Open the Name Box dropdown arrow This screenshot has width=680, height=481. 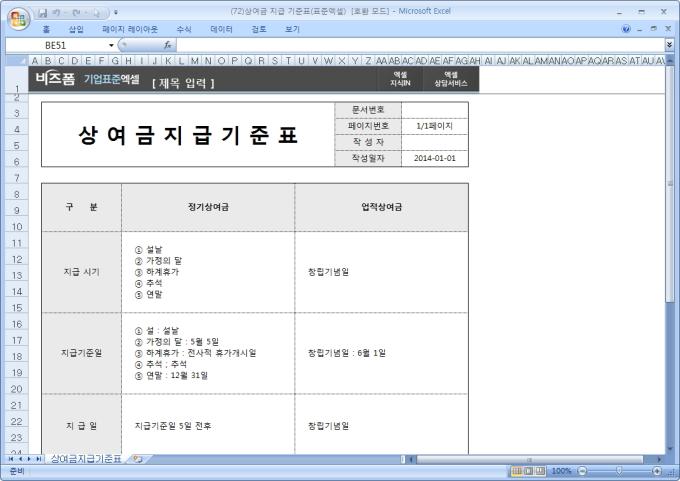(x=111, y=45)
